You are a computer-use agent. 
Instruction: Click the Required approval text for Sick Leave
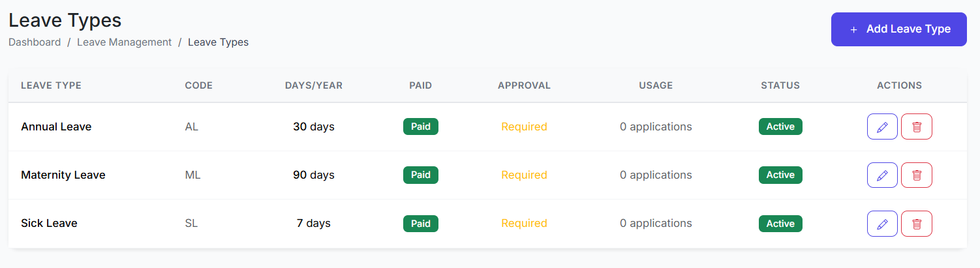(x=524, y=223)
